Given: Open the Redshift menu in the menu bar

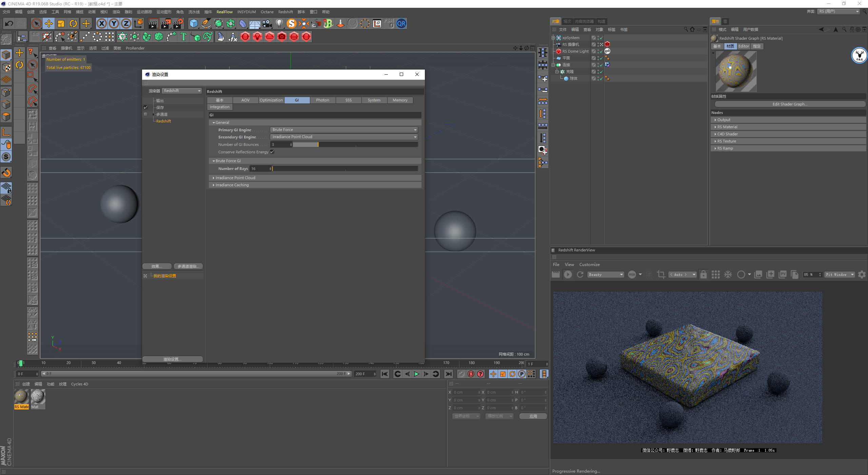Looking at the screenshot, I should click(x=285, y=12).
